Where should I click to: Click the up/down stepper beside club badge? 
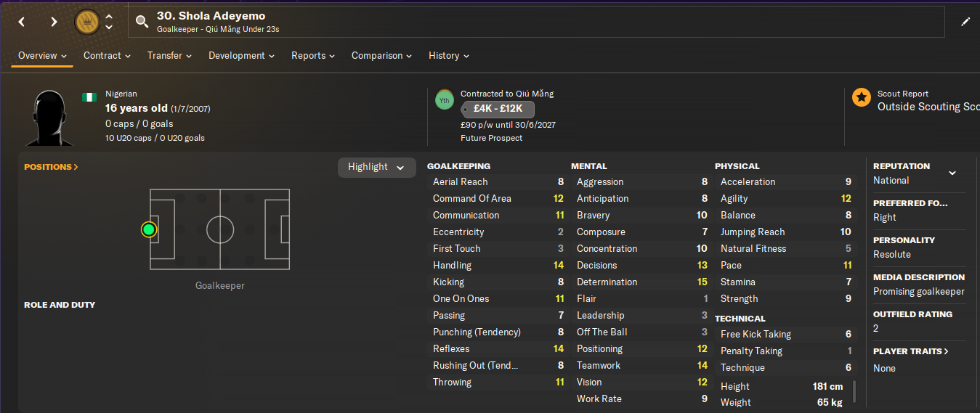(x=109, y=22)
